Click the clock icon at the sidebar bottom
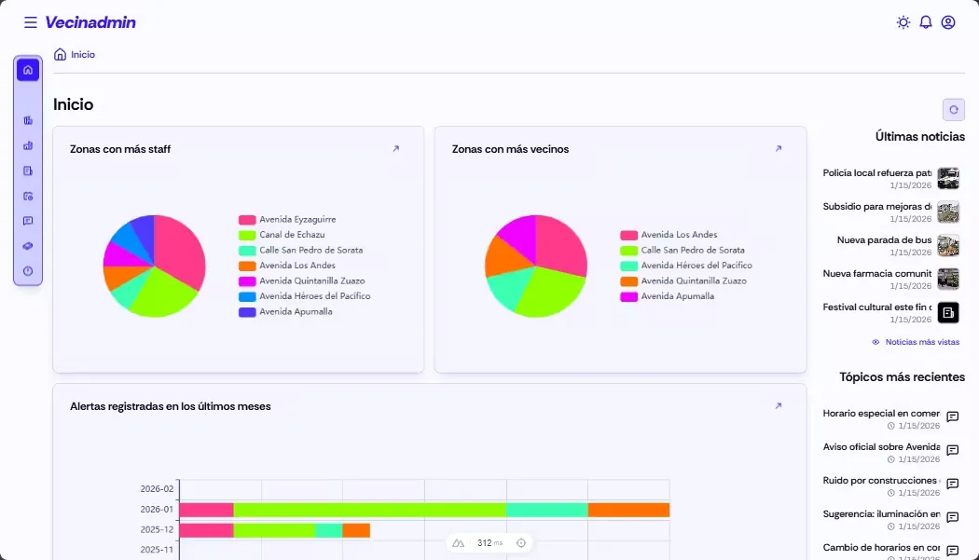Image resolution: width=979 pixels, height=560 pixels. coord(28,271)
